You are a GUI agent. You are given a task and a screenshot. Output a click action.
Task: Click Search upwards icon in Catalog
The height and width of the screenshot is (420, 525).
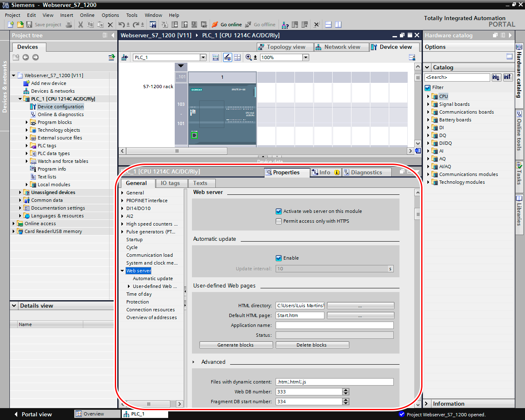(508, 77)
